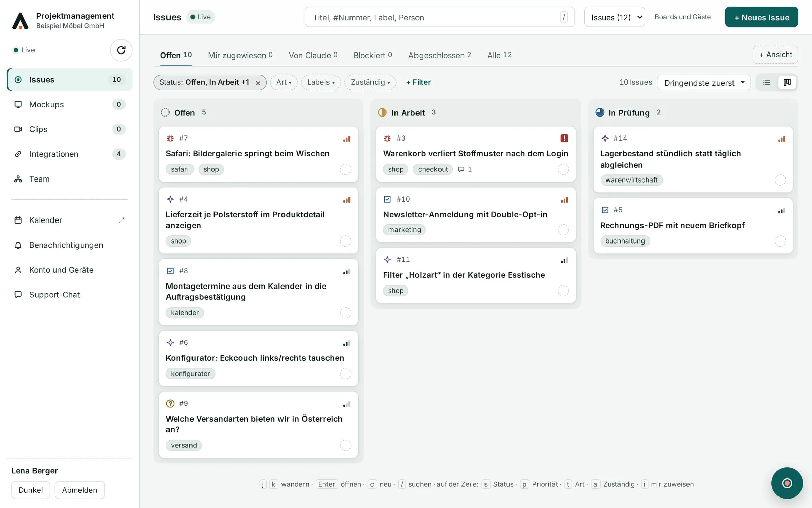Create a new issue with Neues Issue

click(762, 17)
